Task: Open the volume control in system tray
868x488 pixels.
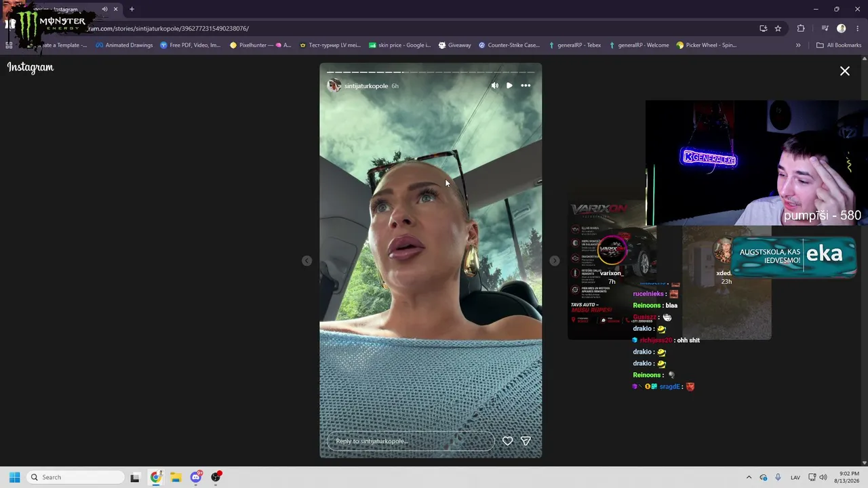Action: (x=823, y=477)
